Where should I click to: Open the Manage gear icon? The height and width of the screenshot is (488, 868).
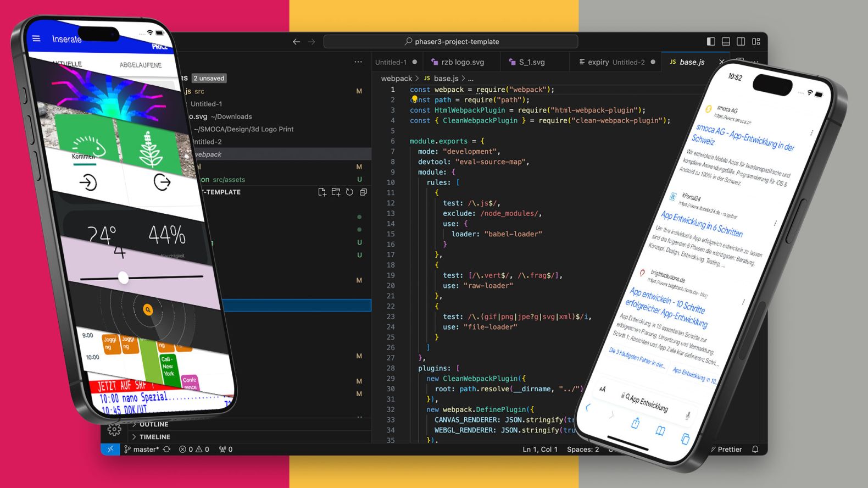pyautogui.click(x=114, y=429)
